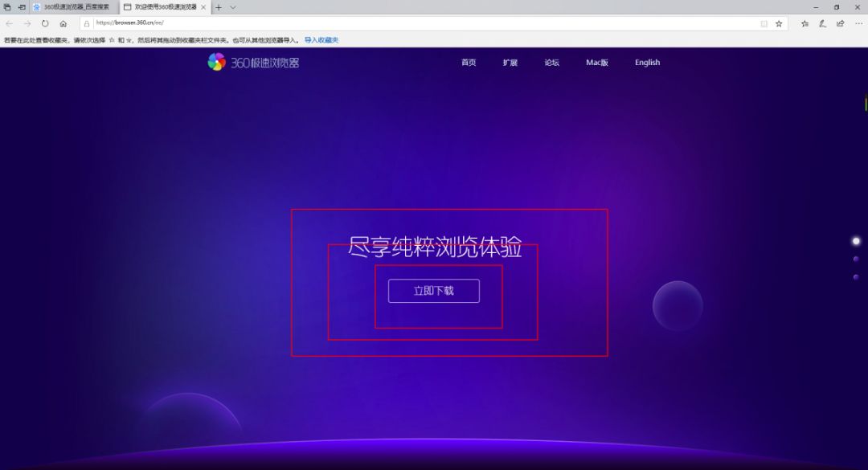This screenshot has width=868, height=470.
Task: Show the tab previews chevron
Action: point(233,7)
